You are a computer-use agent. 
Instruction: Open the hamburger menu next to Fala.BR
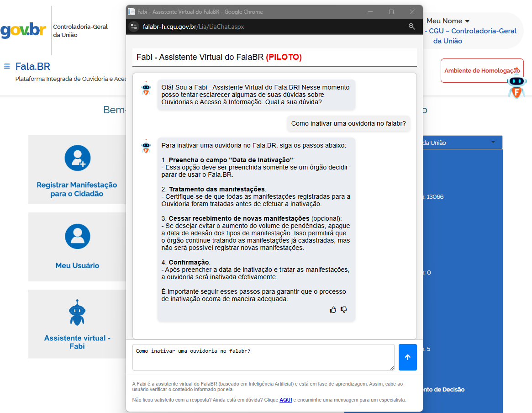tap(7, 66)
